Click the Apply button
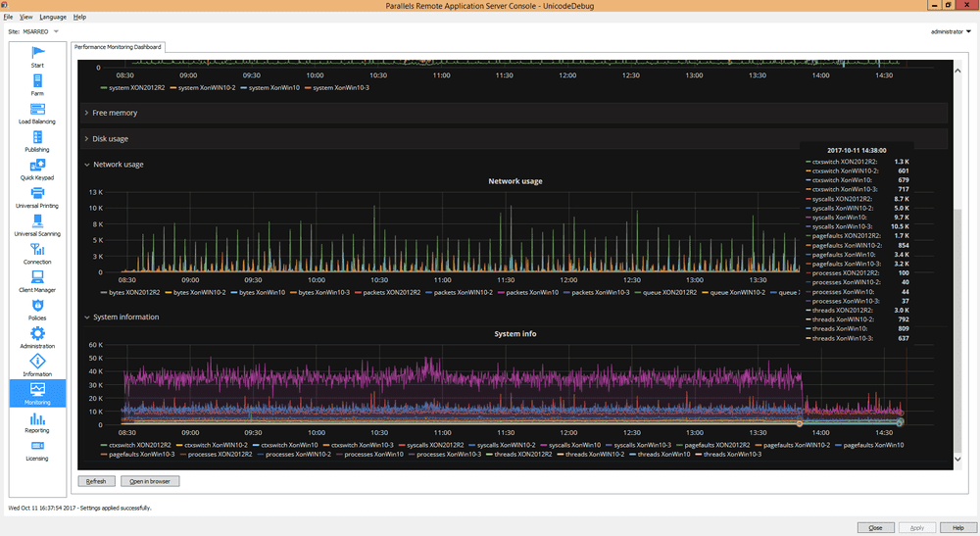This screenshot has height=536, width=980. coord(917,528)
